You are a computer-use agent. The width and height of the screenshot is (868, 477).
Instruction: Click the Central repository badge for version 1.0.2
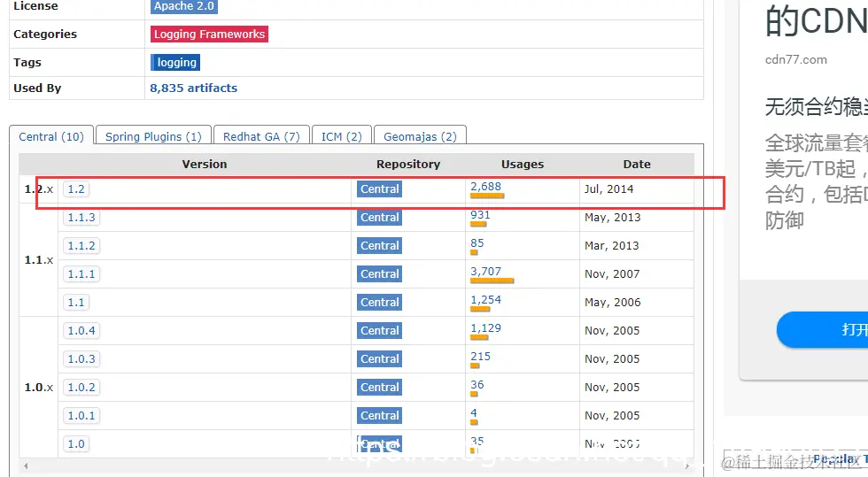tap(380, 387)
